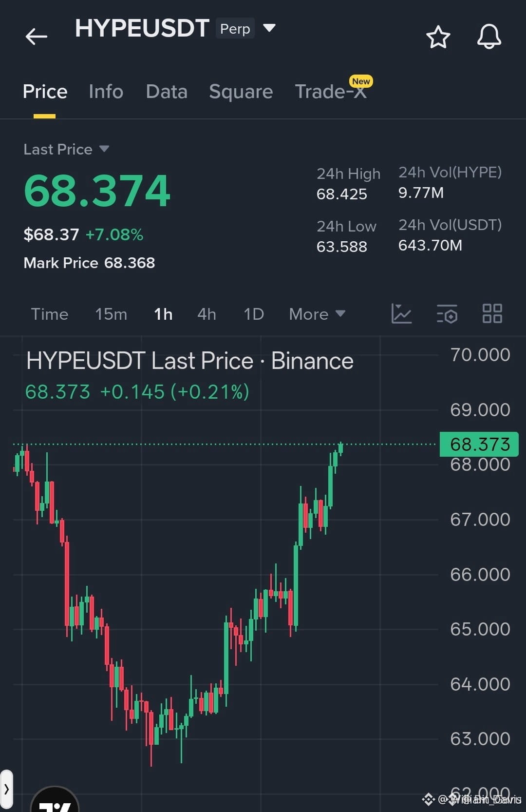Tap the HYPEUSDT pair title
Screen dimensions: 526x812
tap(142, 28)
